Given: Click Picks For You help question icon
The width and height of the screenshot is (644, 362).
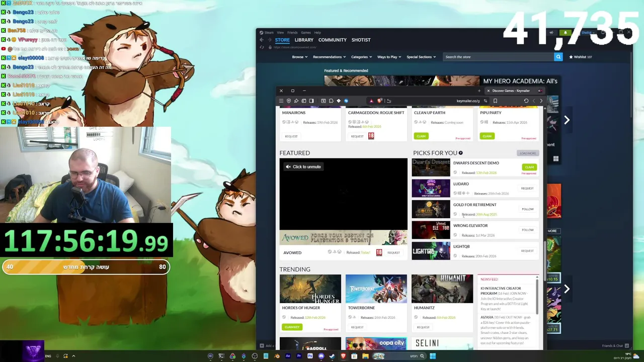Looking at the screenshot, I should pos(460,153).
